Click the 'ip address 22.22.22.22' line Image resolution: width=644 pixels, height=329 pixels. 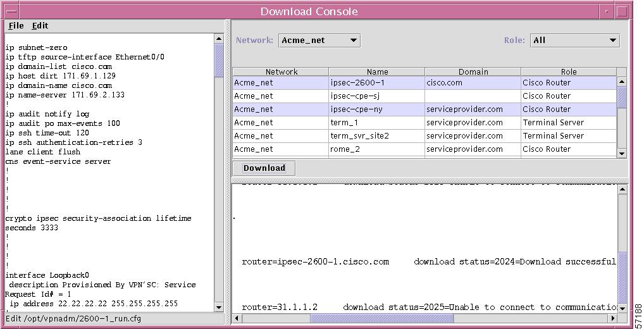pos(93,304)
